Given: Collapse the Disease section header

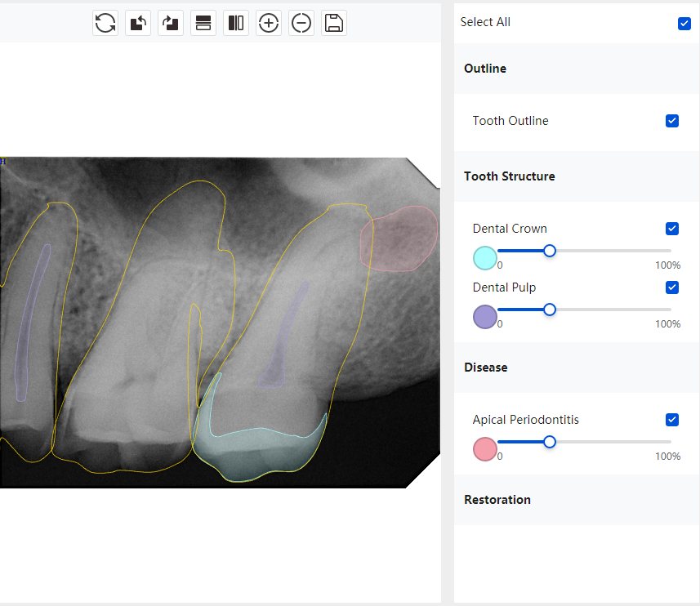Looking at the screenshot, I should coord(486,368).
